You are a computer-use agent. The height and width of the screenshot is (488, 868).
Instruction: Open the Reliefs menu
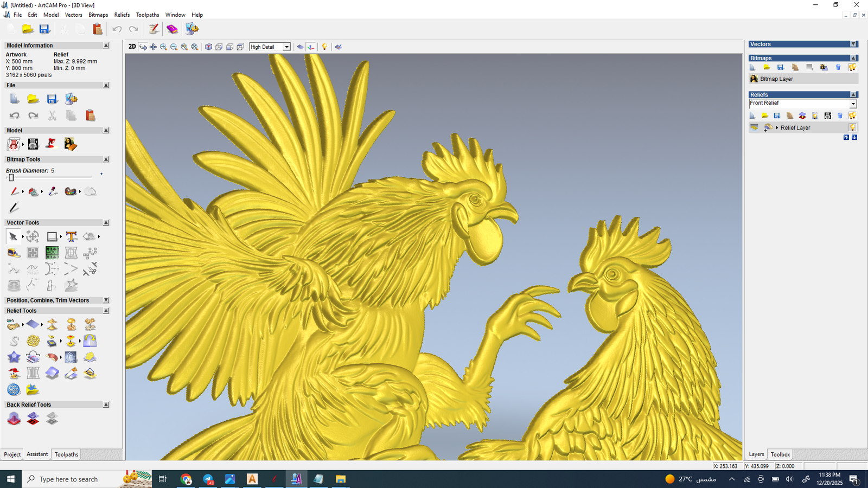[x=122, y=15]
